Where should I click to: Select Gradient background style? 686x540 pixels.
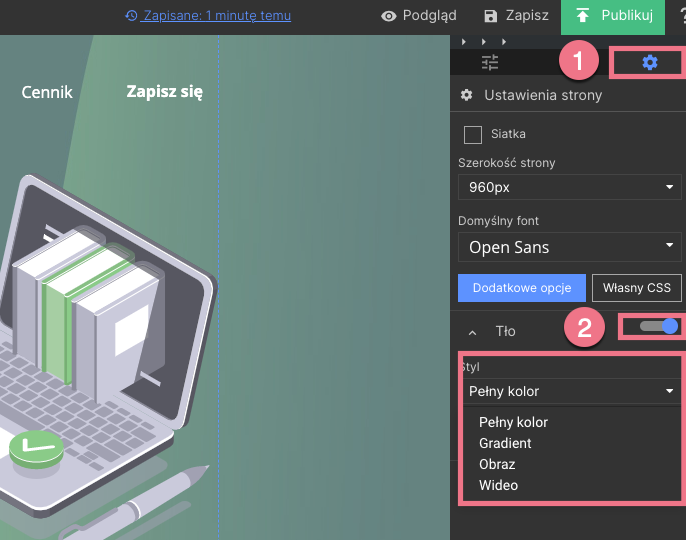(x=505, y=443)
